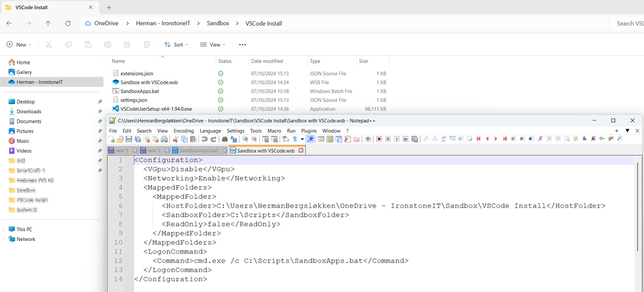Image resolution: width=644 pixels, height=292 pixels.
Task: Click the Paste icon in Notepad++ toolbar
Action: (193, 139)
